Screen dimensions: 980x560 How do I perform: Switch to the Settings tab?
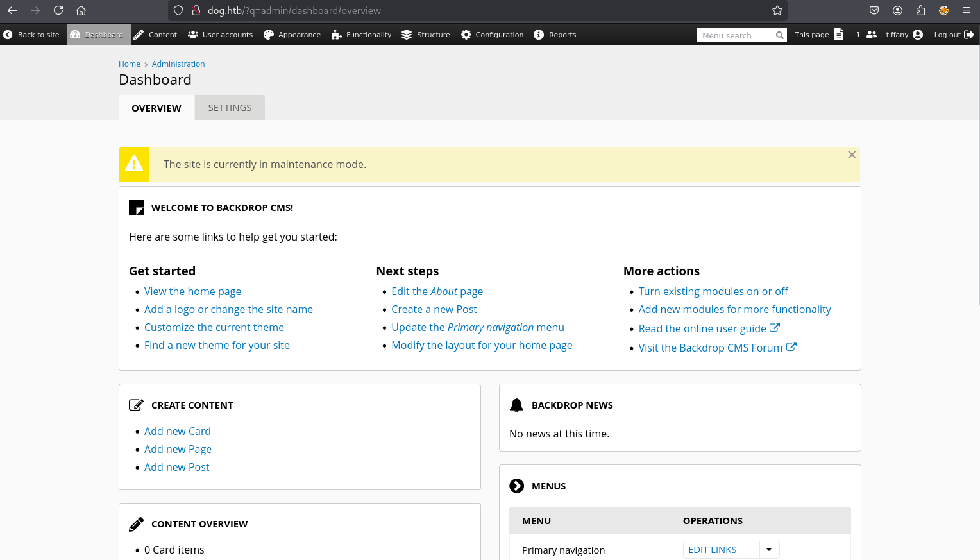point(230,108)
